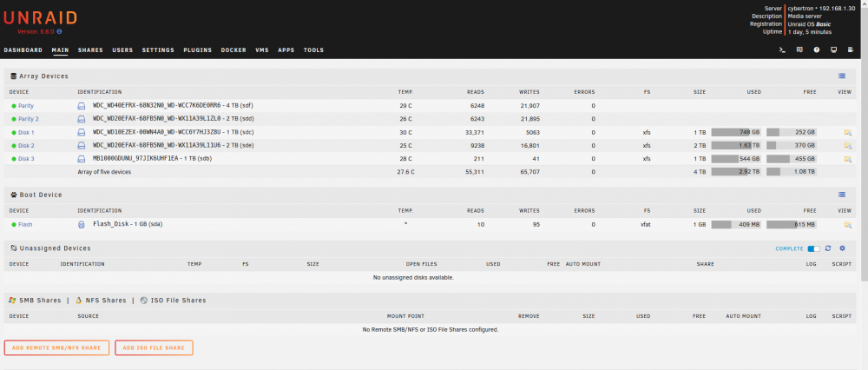
Task: Click the Parity 2 drive icon
Action: [x=82, y=118]
